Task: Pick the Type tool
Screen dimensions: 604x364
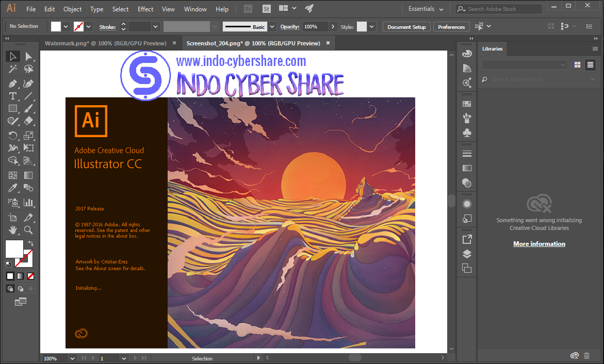Action: click(13, 96)
